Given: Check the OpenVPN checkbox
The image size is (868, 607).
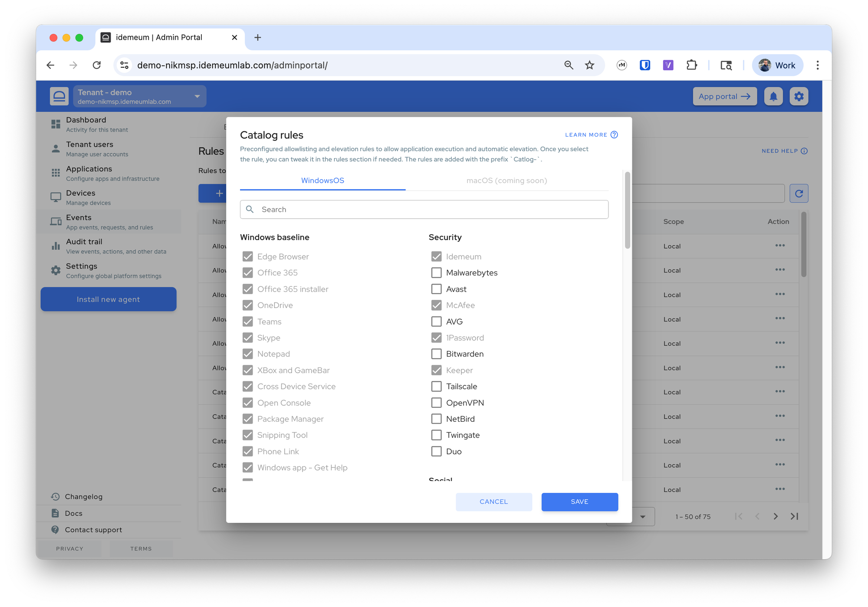Looking at the screenshot, I should tap(436, 403).
